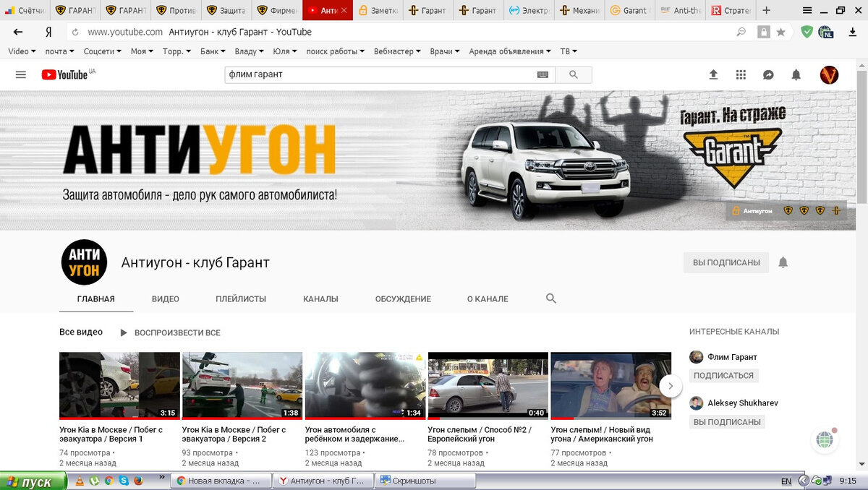Open Скриншоты window from the taskbar
The width and height of the screenshot is (868, 490).
click(x=427, y=481)
